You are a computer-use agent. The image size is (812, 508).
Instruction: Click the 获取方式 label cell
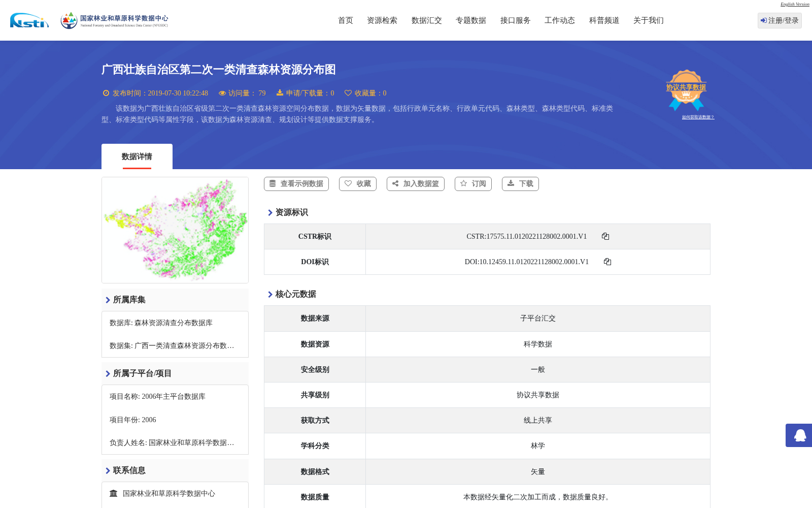click(x=315, y=420)
